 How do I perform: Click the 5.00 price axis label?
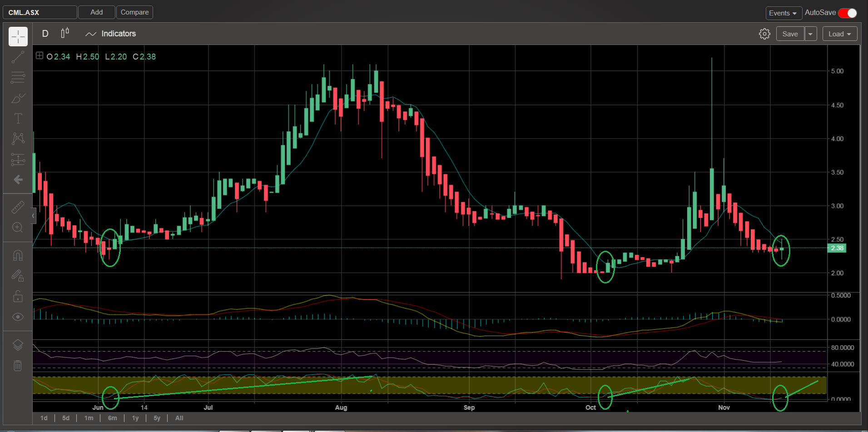pos(837,71)
